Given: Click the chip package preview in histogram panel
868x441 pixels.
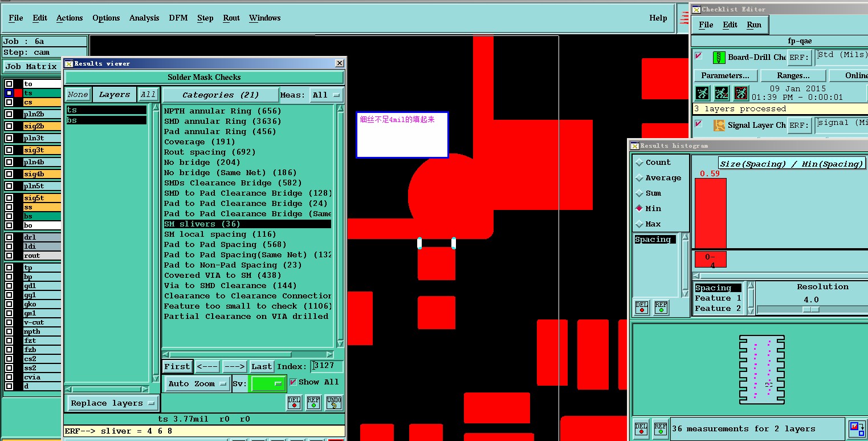Looking at the screenshot, I should pyautogui.click(x=761, y=370).
